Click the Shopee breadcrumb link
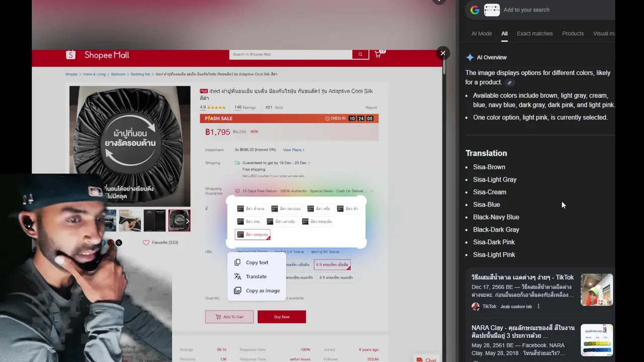 click(x=71, y=74)
